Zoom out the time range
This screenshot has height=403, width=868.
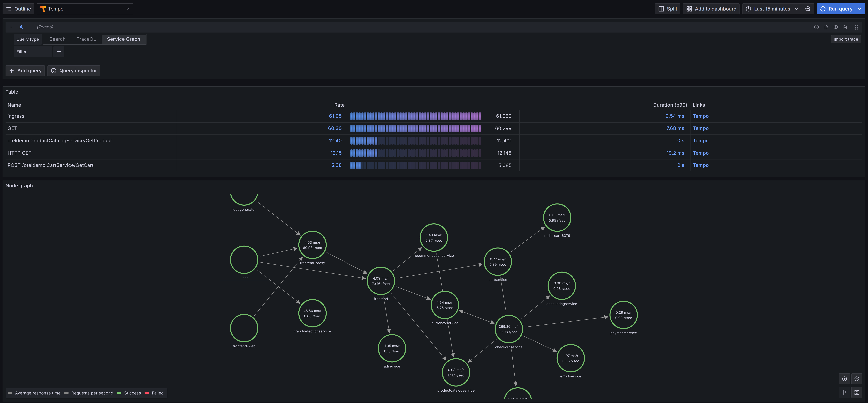808,9
